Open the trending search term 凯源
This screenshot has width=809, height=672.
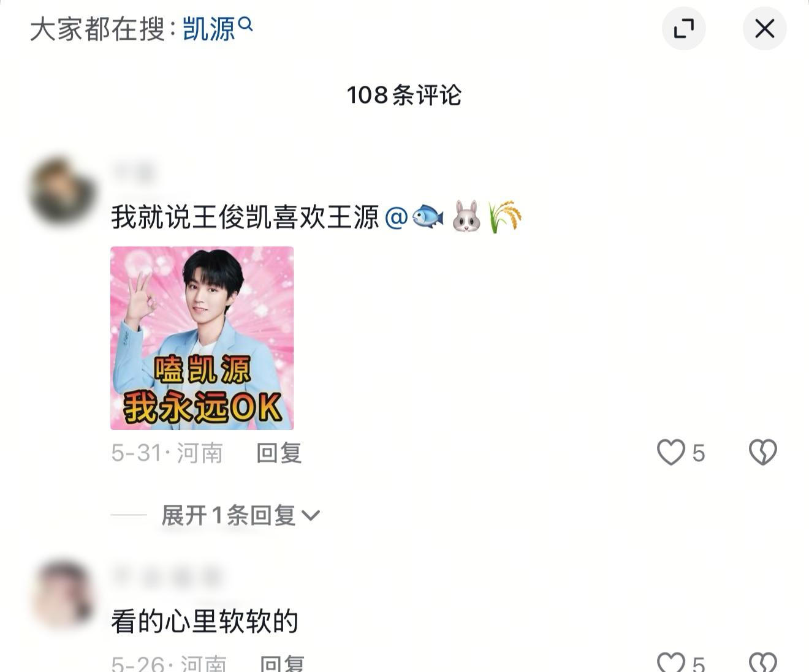209,29
